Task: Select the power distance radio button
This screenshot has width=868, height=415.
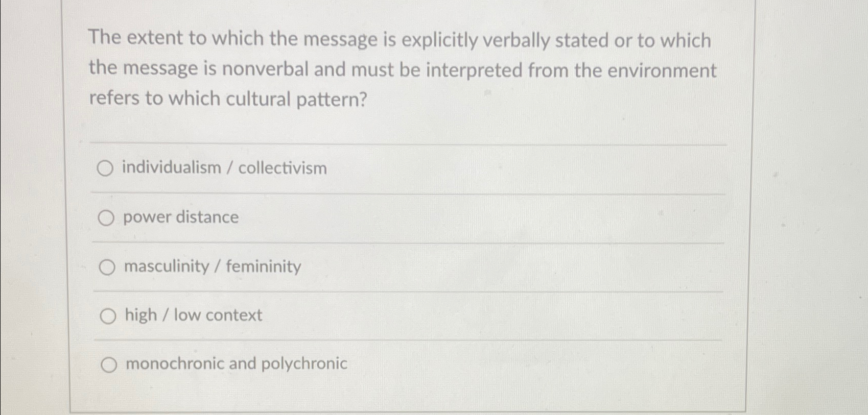Action: [107, 217]
